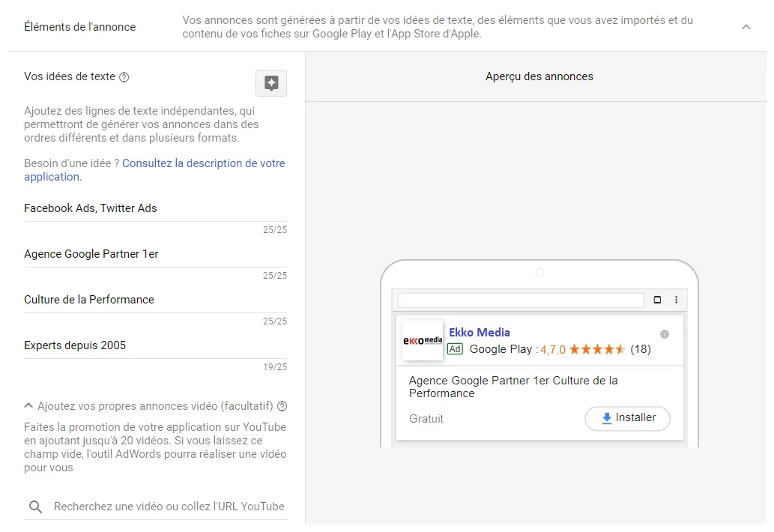Select the search magnifier in the YouTube field
The height and width of the screenshot is (532, 774).
coord(35,507)
